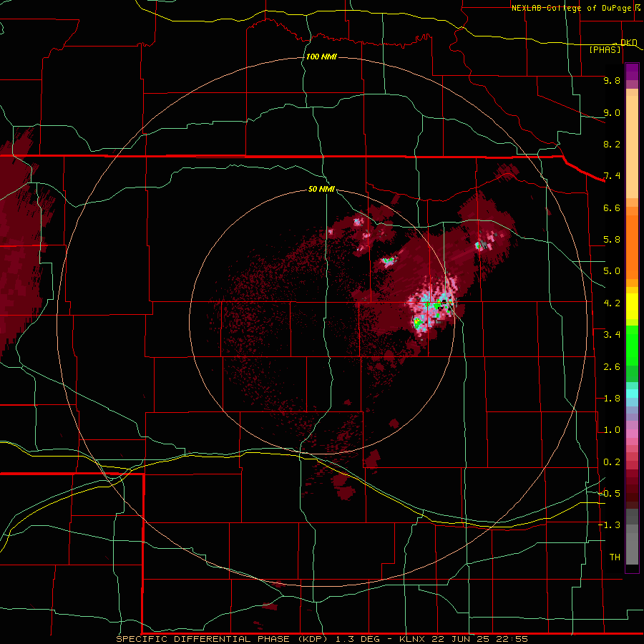The width and height of the screenshot is (644, 644).
Task: Click the 7.4 legend value
Action: (x=612, y=176)
